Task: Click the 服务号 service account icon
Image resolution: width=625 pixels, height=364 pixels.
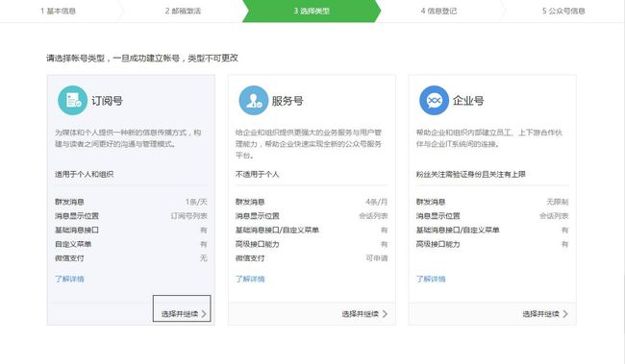Action: pyautogui.click(x=253, y=100)
